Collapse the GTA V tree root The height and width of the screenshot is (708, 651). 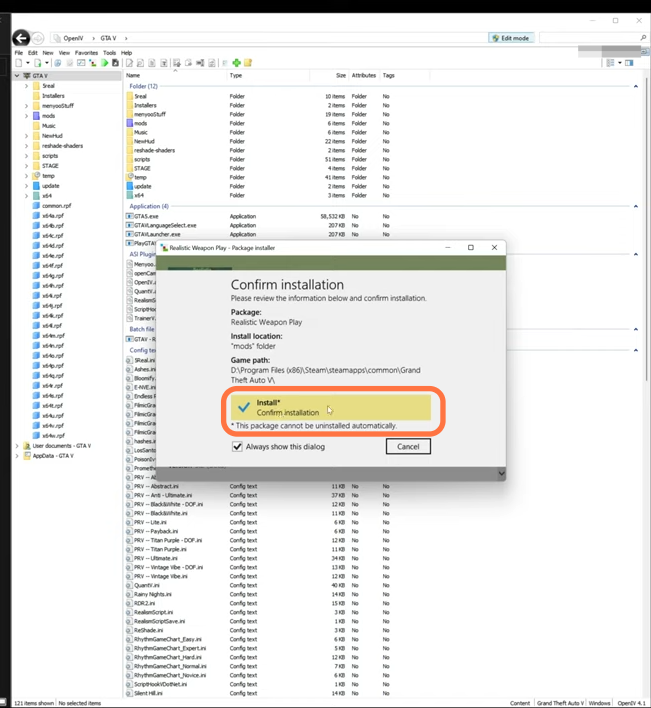coord(17,76)
